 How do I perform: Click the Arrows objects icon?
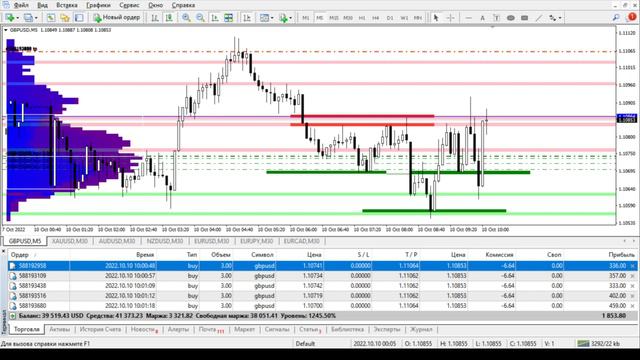553,18
